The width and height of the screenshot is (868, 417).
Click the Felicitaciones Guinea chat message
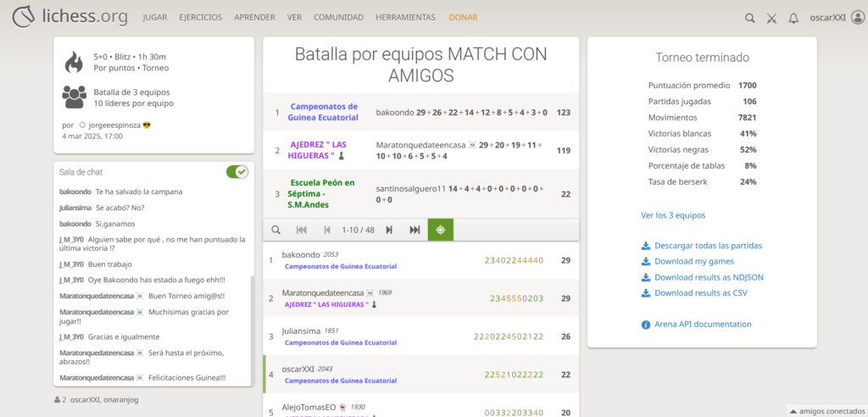tap(187, 378)
